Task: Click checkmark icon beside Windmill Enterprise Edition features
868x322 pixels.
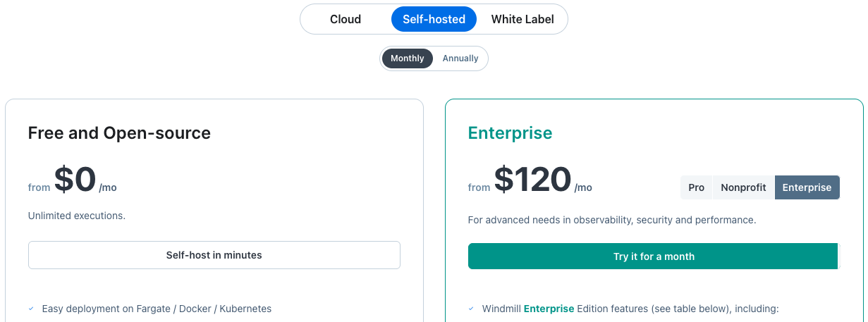Action: [x=471, y=309]
